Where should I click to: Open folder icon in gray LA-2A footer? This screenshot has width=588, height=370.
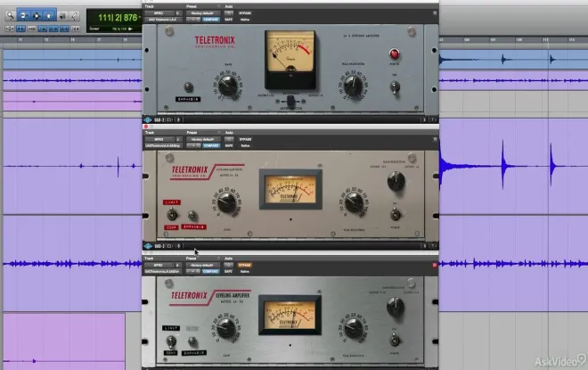click(x=169, y=246)
